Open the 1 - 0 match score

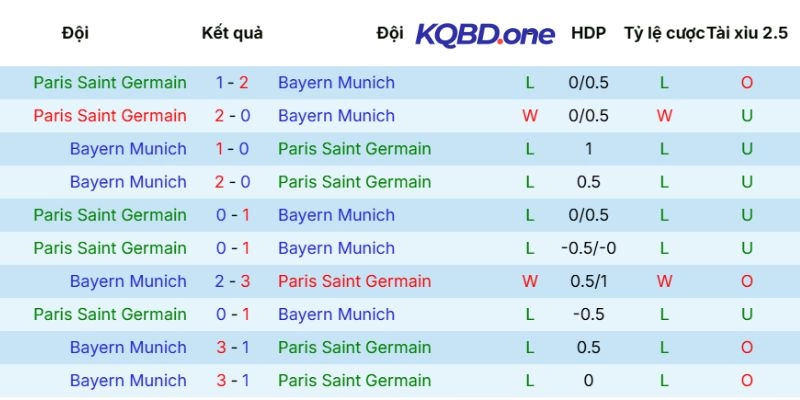point(232,149)
